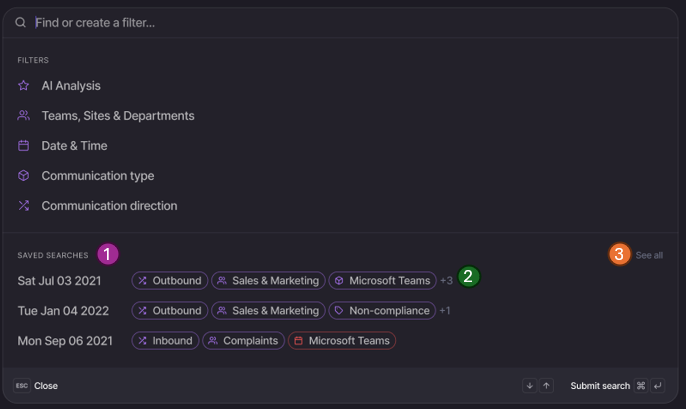
Task: Select the AI Analysis star icon
Action: coord(24,86)
